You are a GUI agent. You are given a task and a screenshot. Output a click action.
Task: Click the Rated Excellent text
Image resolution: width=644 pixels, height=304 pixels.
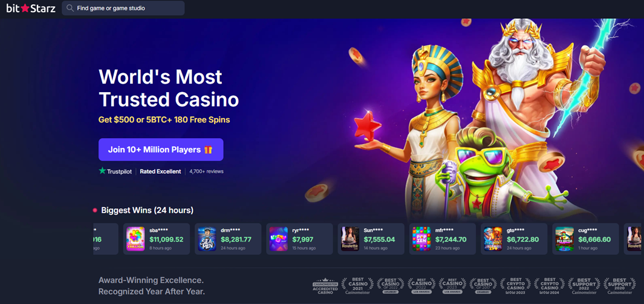point(160,171)
